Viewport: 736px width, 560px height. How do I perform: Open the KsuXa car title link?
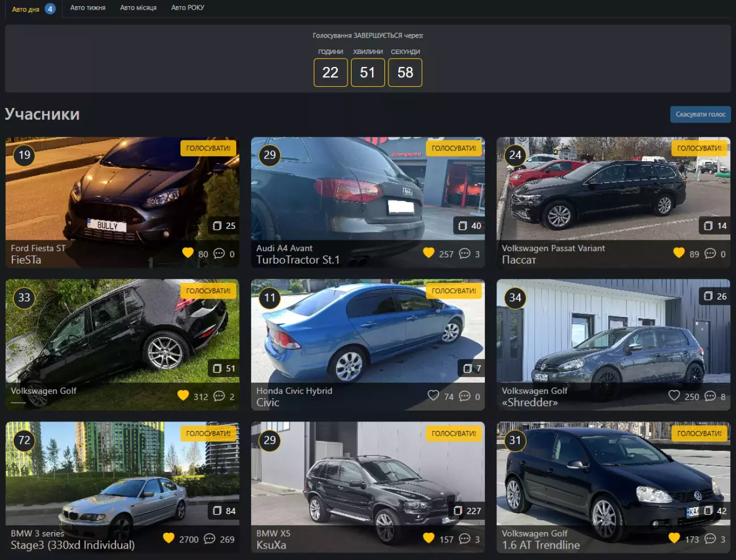pyautogui.click(x=271, y=545)
